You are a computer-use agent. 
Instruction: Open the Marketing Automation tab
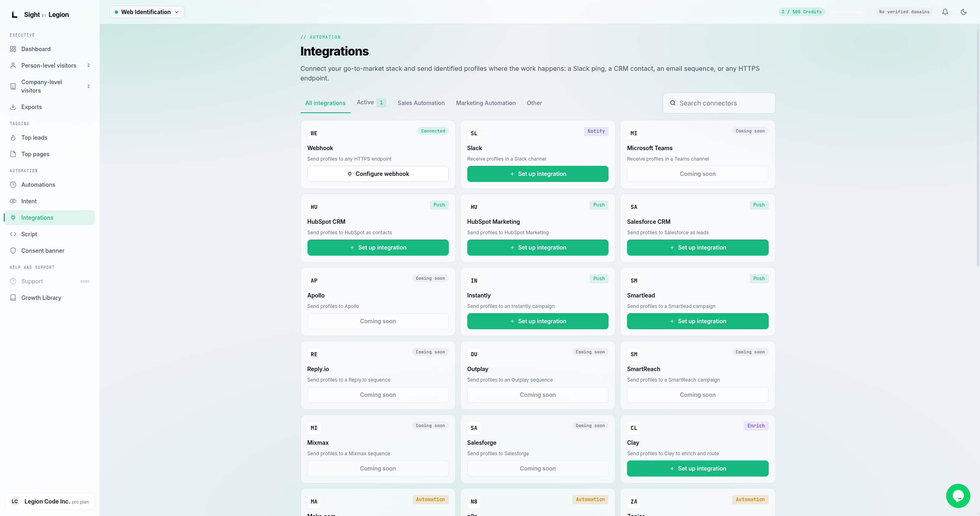(486, 103)
